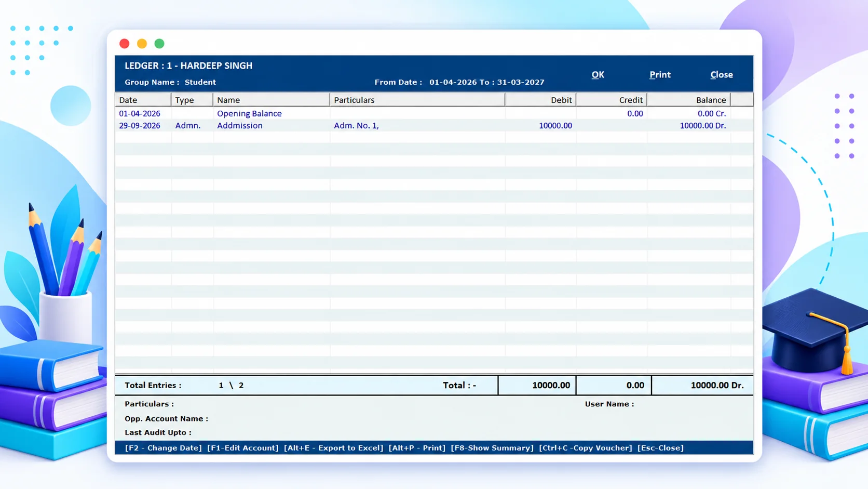This screenshot has height=489, width=868.
Task: Click the date 29-09-2026 cell
Action: [x=140, y=125]
